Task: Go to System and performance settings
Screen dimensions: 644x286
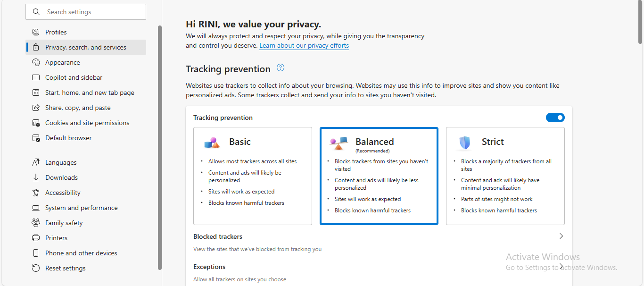Action: 81,208
